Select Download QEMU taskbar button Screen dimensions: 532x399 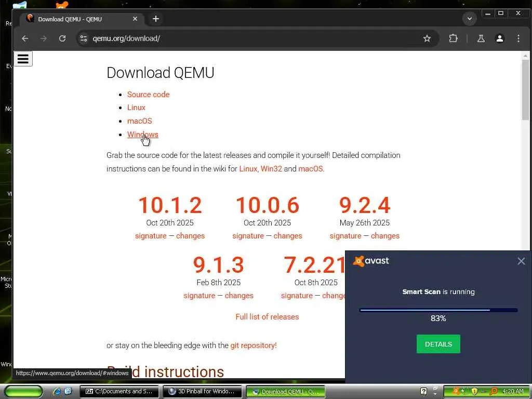pyautogui.click(x=286, y=392)
